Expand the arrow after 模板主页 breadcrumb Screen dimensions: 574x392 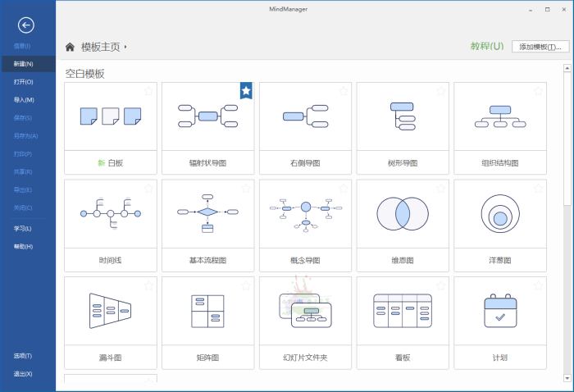125,47
